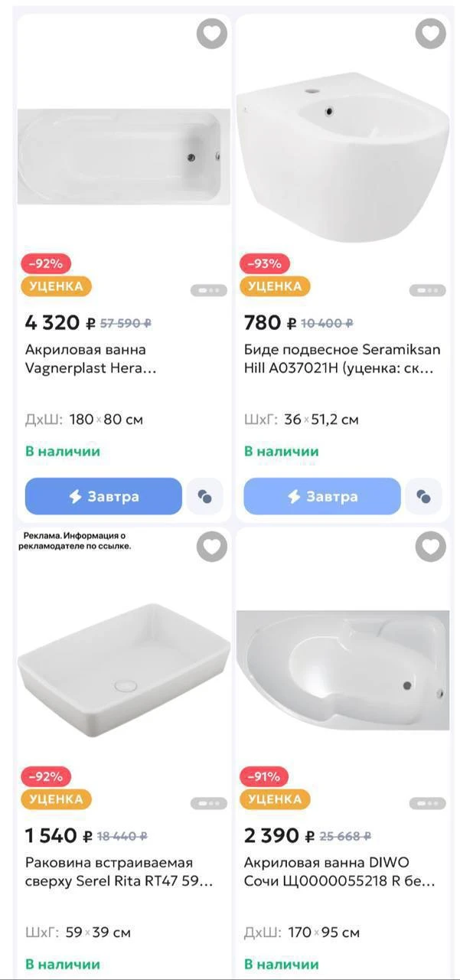Open Биде подвесное Seramiksan Hill listing
Viewport: 460px width, 980px height.
[x=342, y=359]
